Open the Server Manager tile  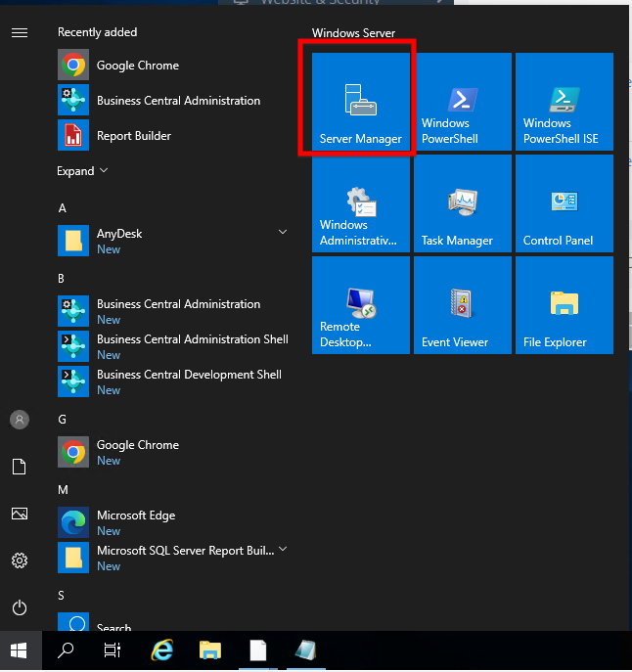361,102
